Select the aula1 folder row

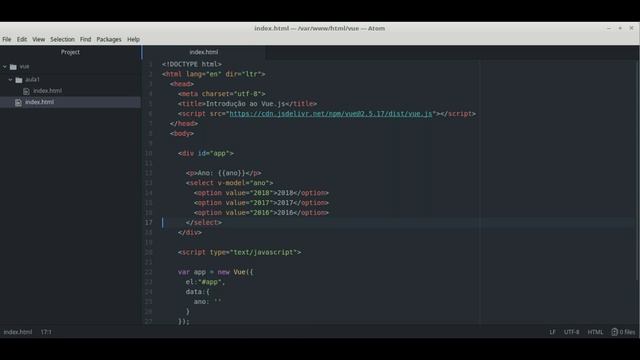70,80
